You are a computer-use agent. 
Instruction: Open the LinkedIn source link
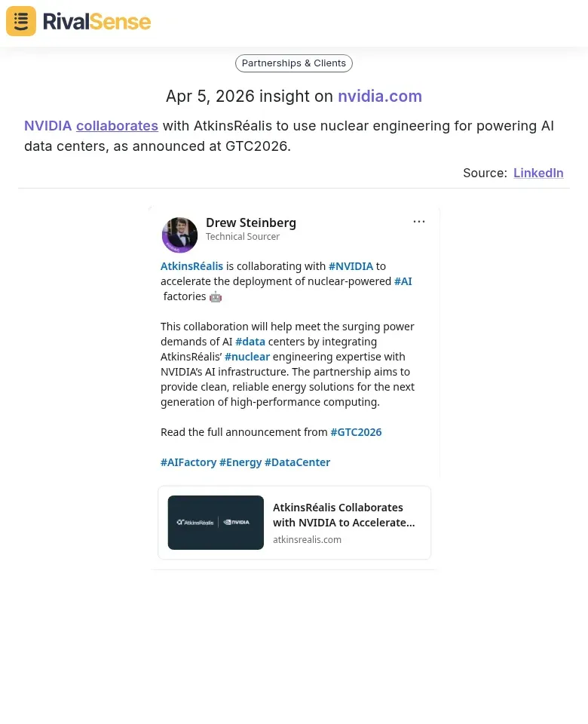tap(538, 173)
